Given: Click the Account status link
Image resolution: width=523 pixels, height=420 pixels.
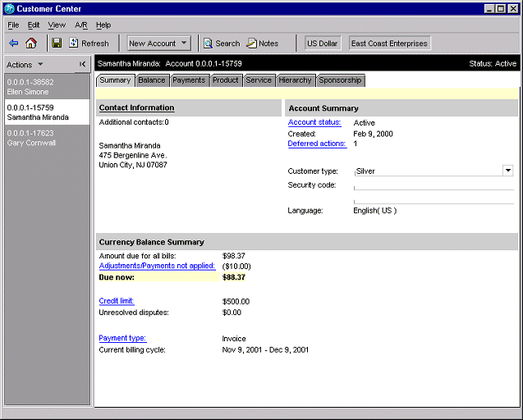Looking at the screenshot, I should point(314,123).
